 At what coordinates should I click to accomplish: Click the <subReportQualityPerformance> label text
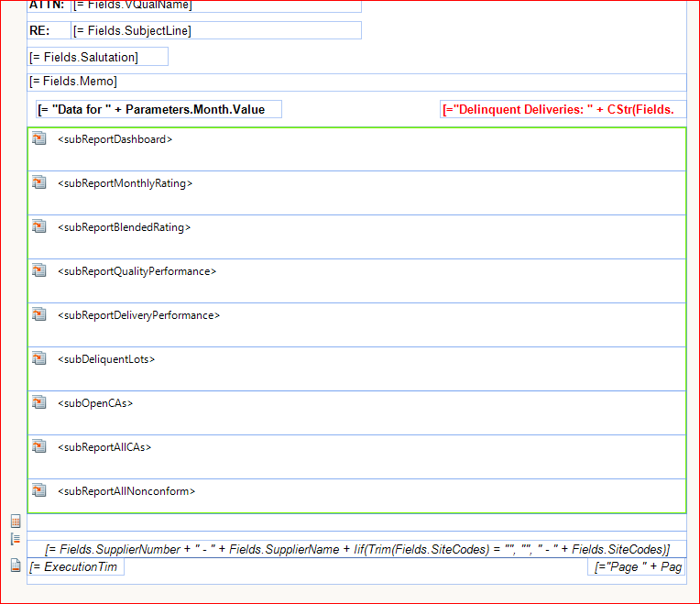click(137, 271)
